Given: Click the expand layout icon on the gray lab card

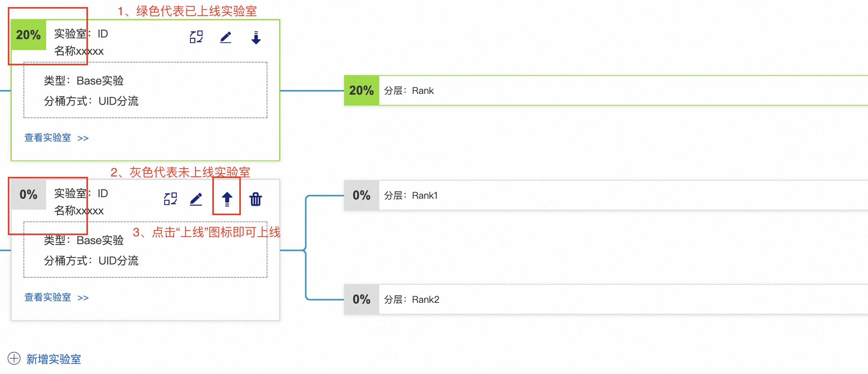Looking at the screenshot, I should (170, 199).
